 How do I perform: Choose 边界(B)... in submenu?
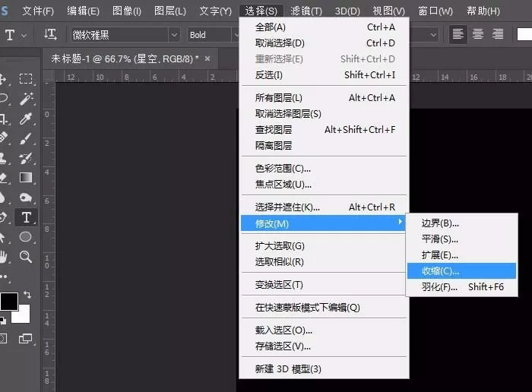(462, 223)
